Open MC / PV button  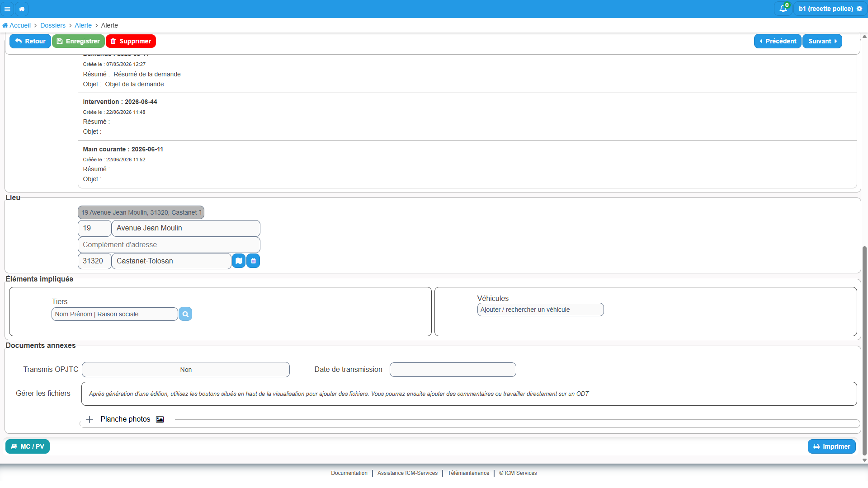tap(28, 446)
